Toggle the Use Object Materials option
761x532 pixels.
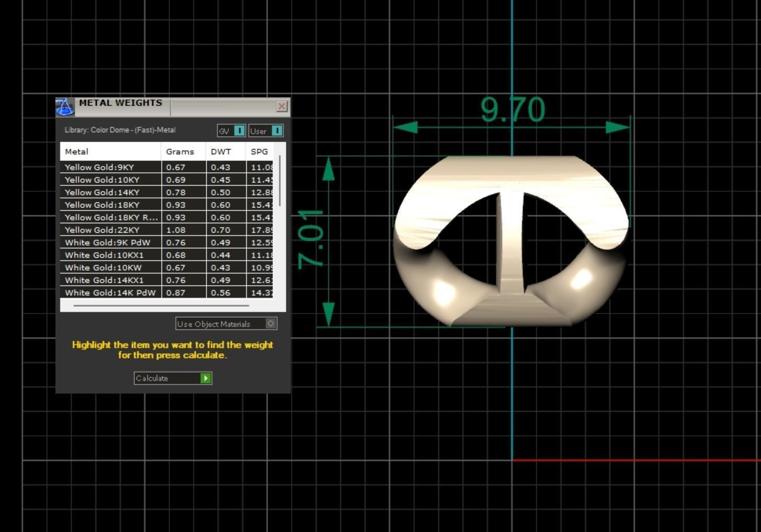tap(226, 324)
